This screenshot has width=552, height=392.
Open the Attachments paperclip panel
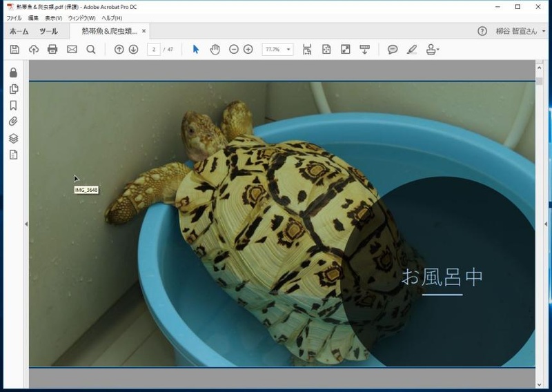[13, 122]
